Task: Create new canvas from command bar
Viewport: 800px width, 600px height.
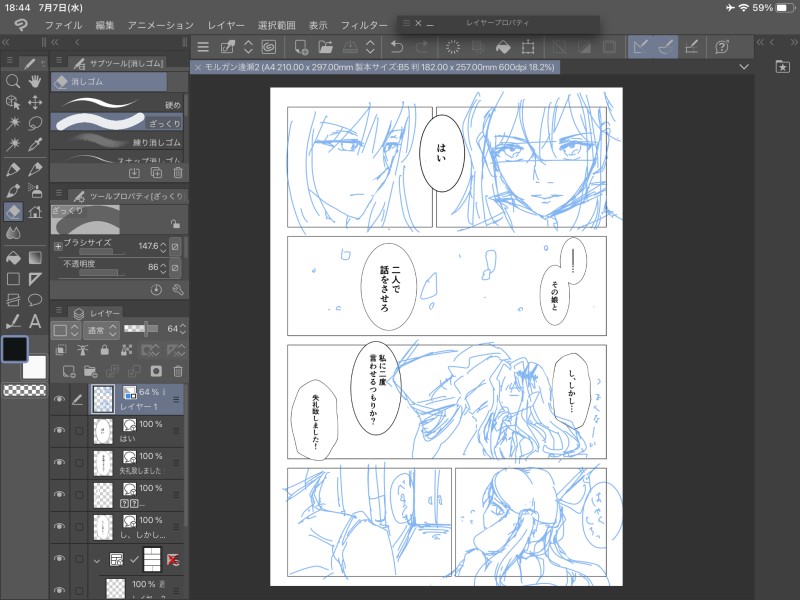Action: pos(301,47)
